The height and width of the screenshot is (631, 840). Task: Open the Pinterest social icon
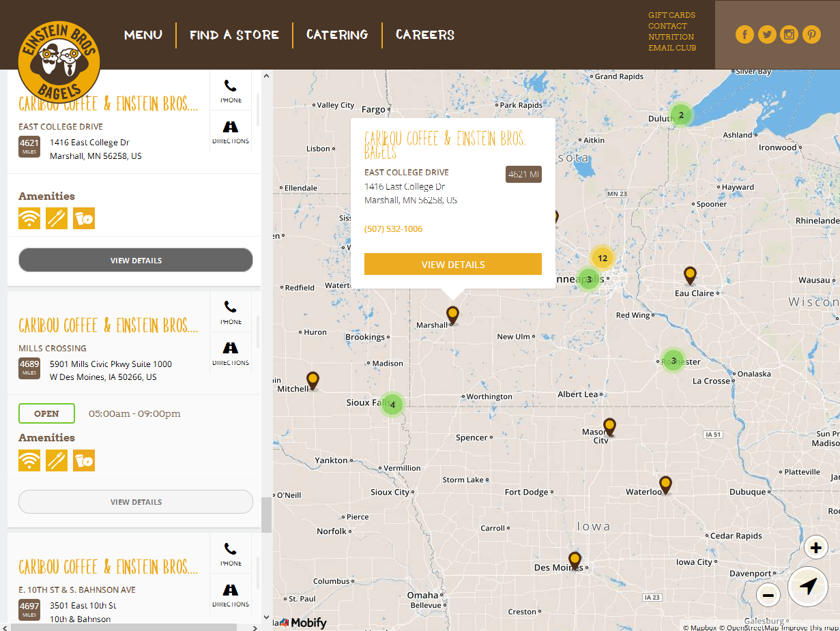coord(811,34)
